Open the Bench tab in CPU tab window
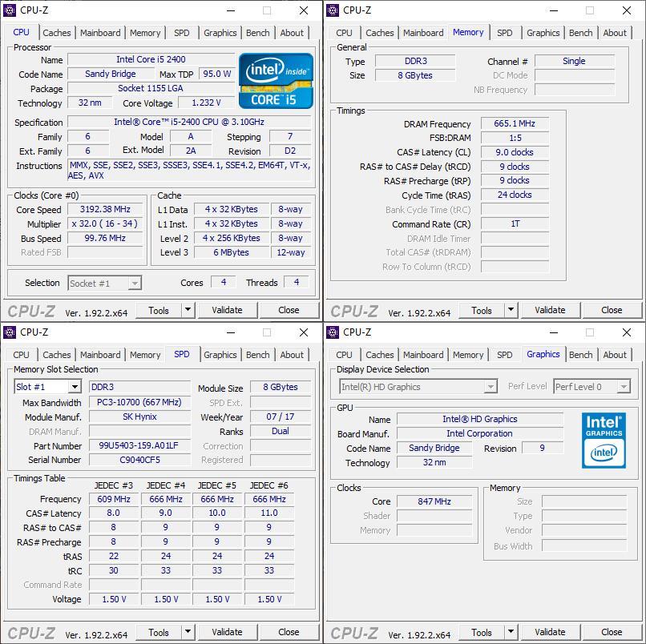The width and height of the screenshot is (646, 644). point(257,33)
